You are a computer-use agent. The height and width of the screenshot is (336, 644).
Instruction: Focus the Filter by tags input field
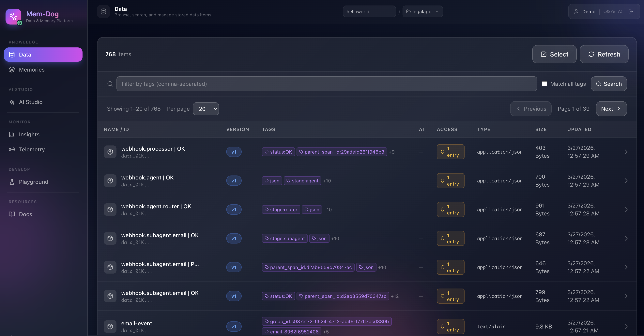pos(327,84)
